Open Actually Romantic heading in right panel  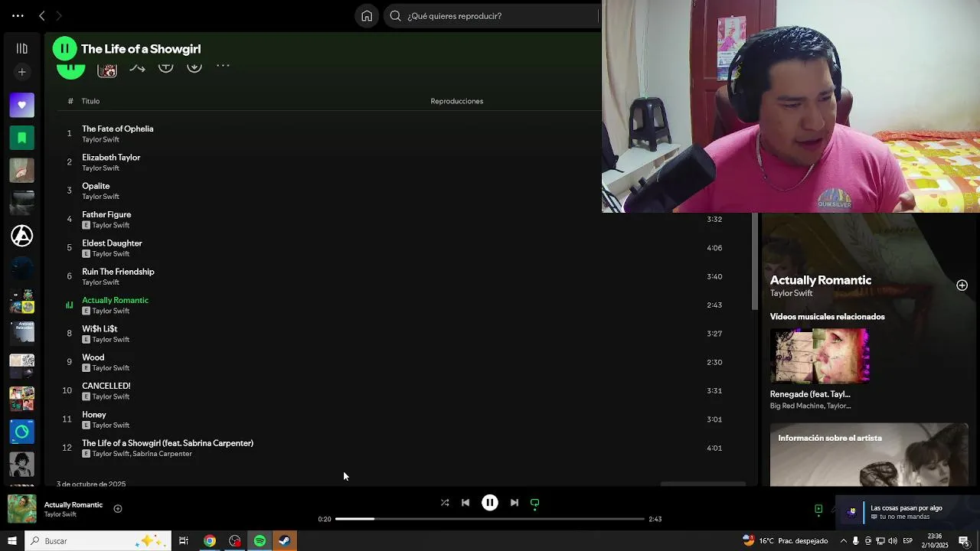click(821, 280)
